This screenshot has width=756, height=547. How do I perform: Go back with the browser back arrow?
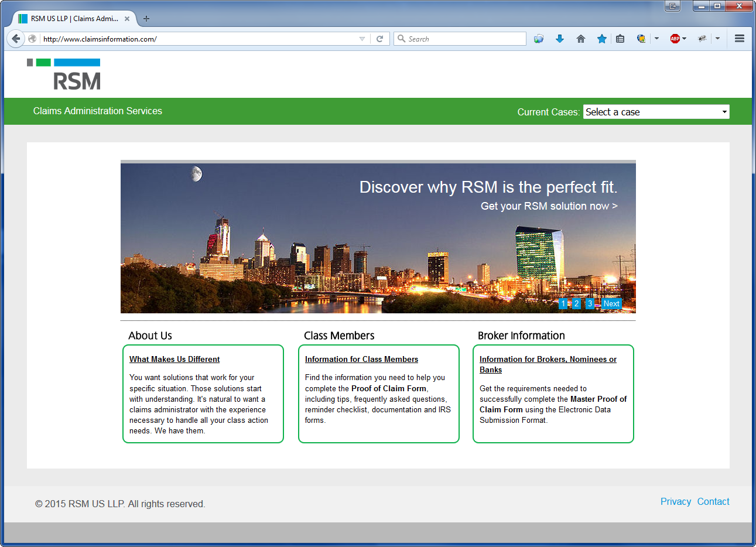point(16,39)
